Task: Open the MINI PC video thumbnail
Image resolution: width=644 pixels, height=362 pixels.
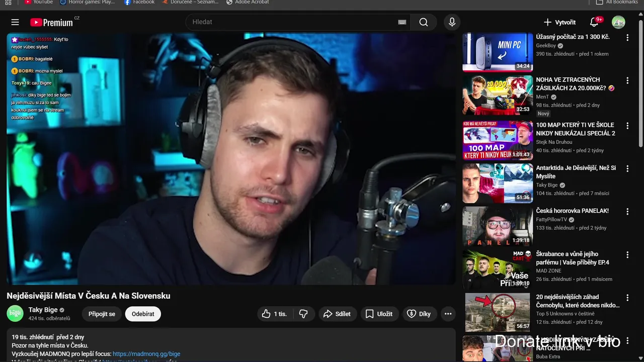Action: click(498, 52)
